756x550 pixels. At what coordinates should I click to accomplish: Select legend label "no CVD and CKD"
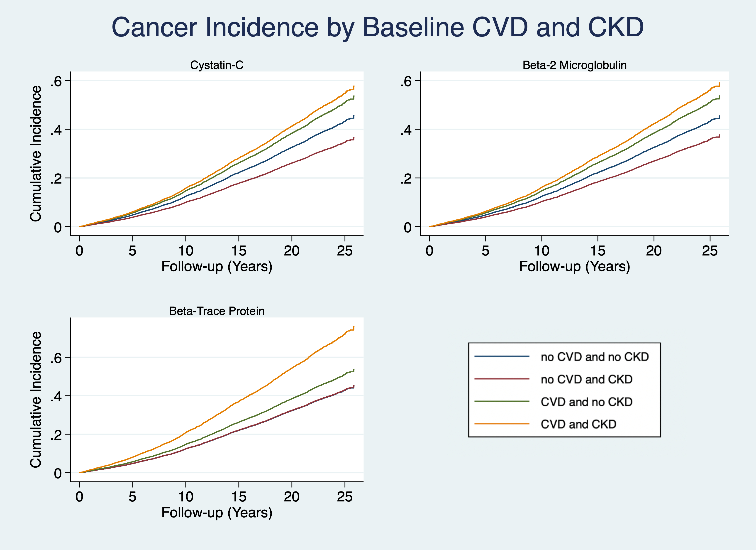[x=586, y=379]
